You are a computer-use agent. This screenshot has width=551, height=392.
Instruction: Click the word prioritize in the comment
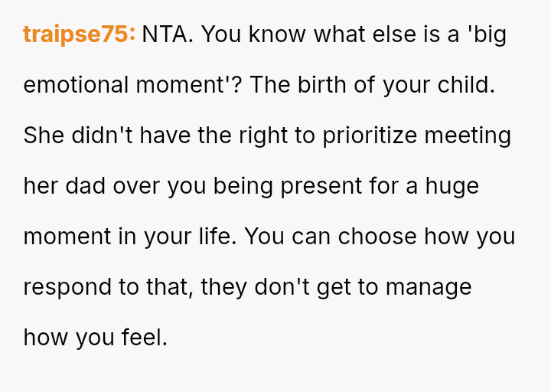point(369,136)
